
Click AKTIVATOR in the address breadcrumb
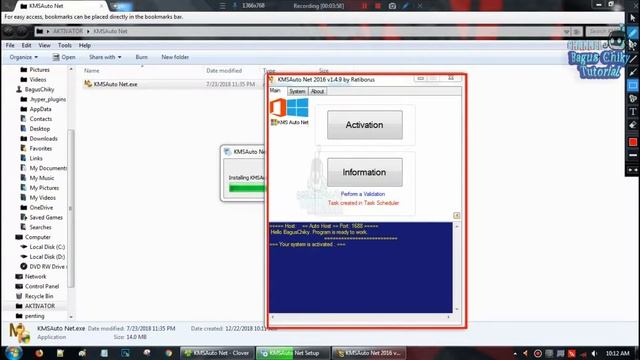(68, 31)
